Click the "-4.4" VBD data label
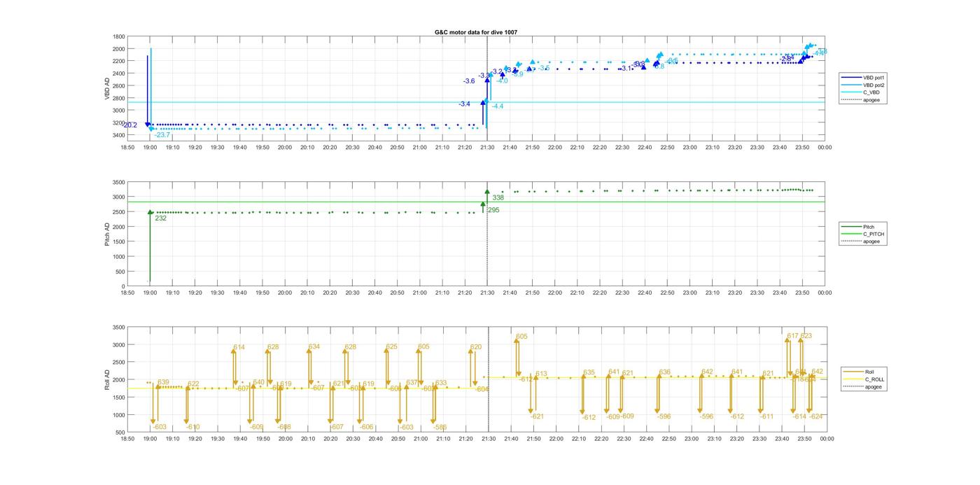The height and width of the screenshot is (485, 980). pos(497,106)
